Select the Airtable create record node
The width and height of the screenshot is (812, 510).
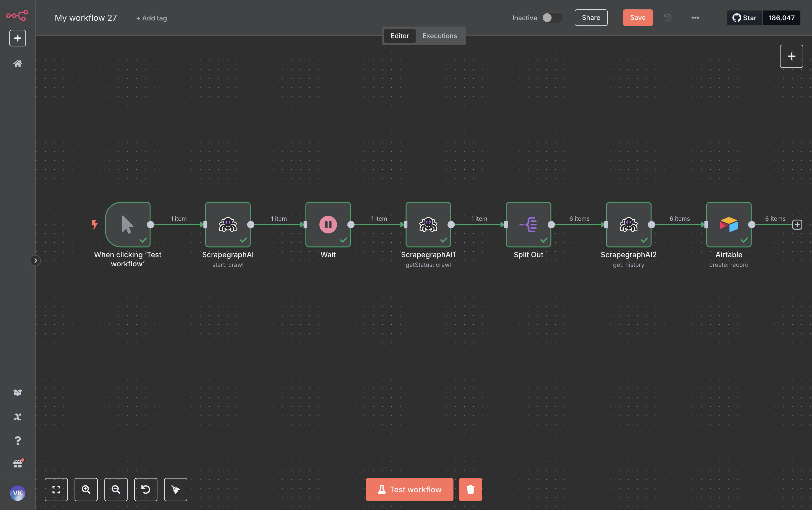point(729,225)
